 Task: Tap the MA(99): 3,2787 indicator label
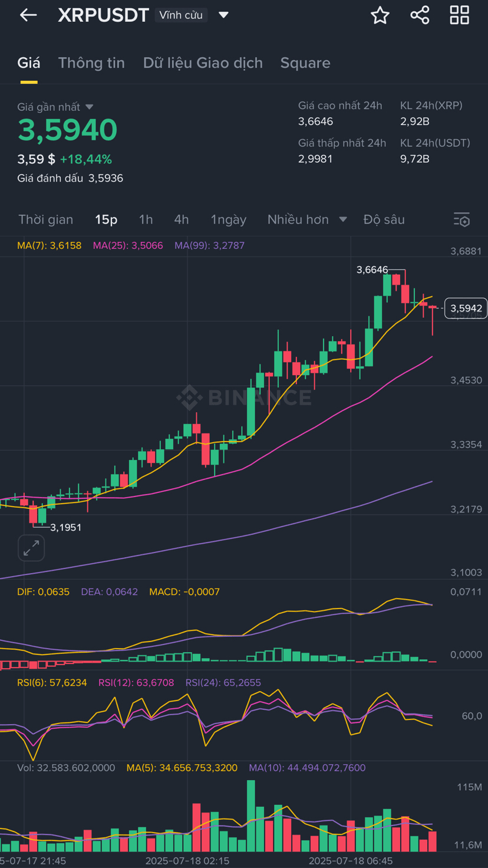pyautogui.click(x=209, y=245)
